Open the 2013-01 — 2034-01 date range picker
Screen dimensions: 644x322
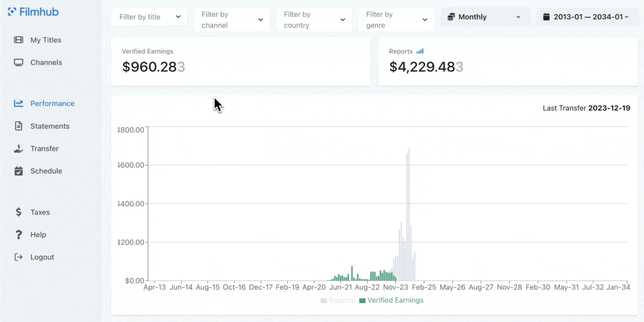[586, 17]
